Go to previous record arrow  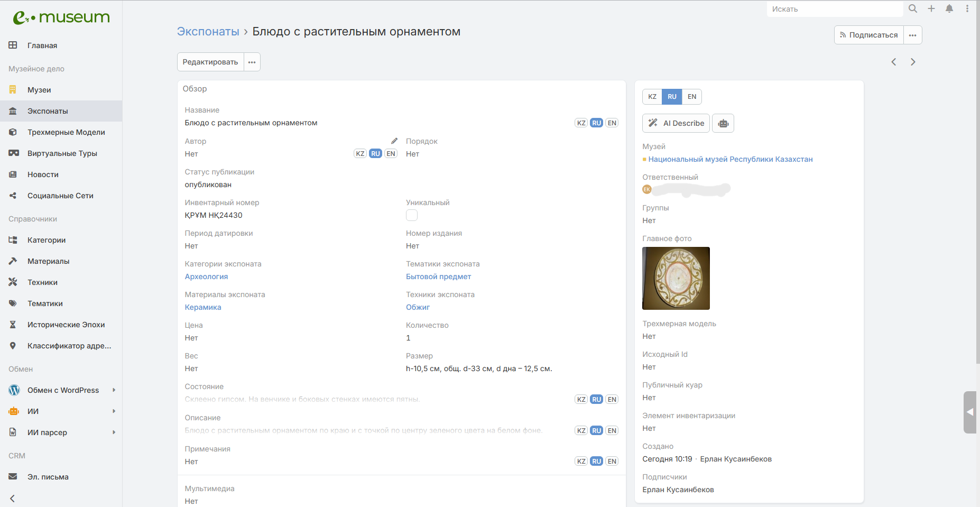894,62
